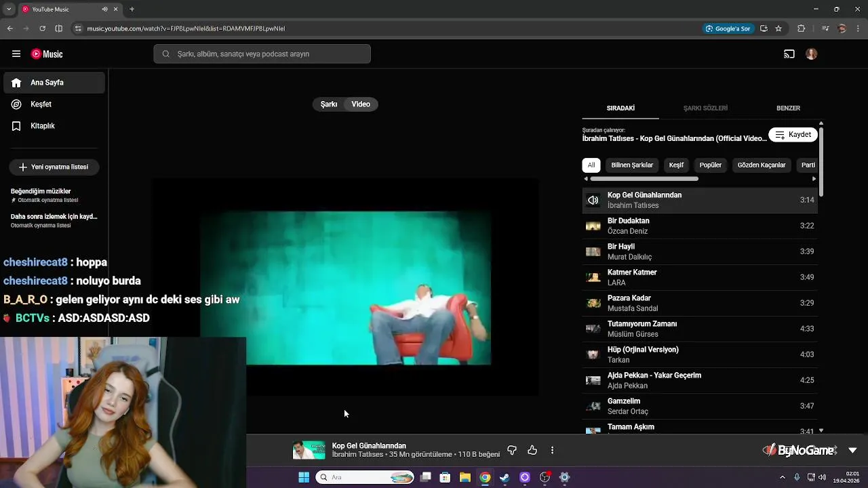Viewport: 868px width, 488px height.
Task: Create a playlist with Yeni oynatma listesi
Action: pyautogui.click(x=54, y=167)
